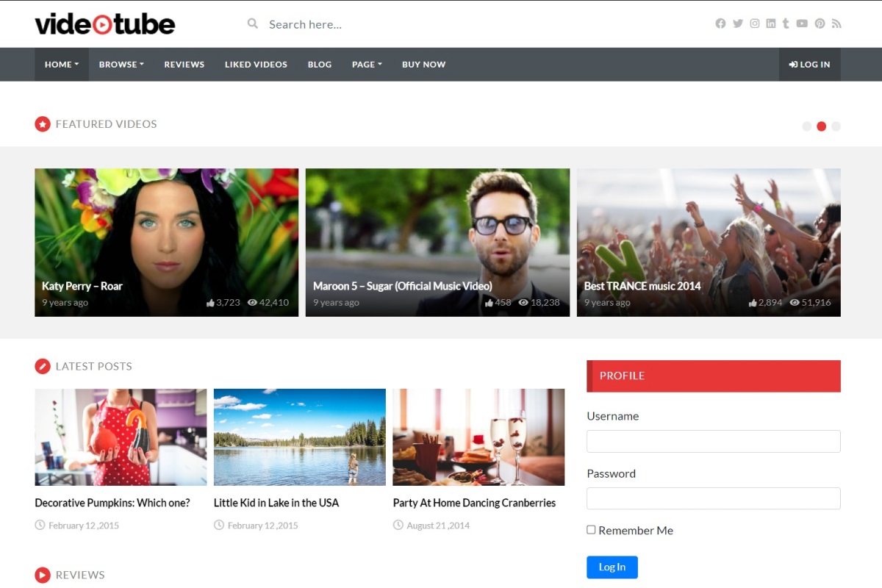The width and height of the screenshot is (882, 588).
Task: Click thumbs-up icon on Best TRANCE video
Action: click(x=753, y=303)
